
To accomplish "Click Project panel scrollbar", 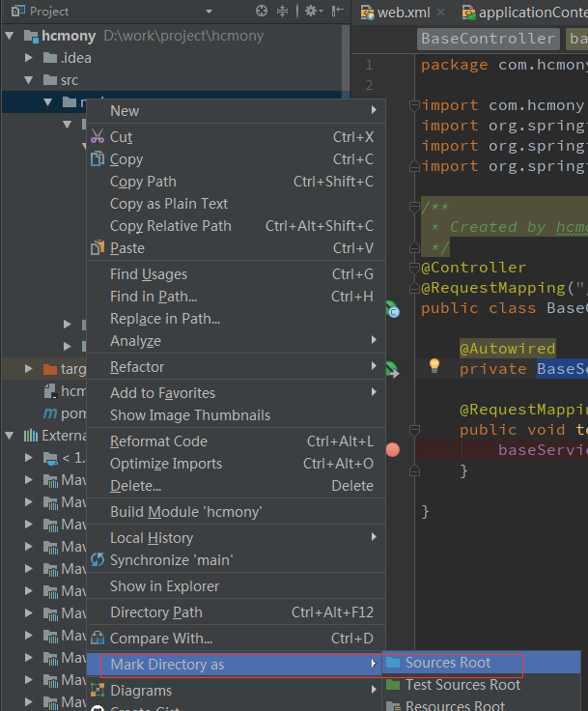I will [x=345, y=59].
